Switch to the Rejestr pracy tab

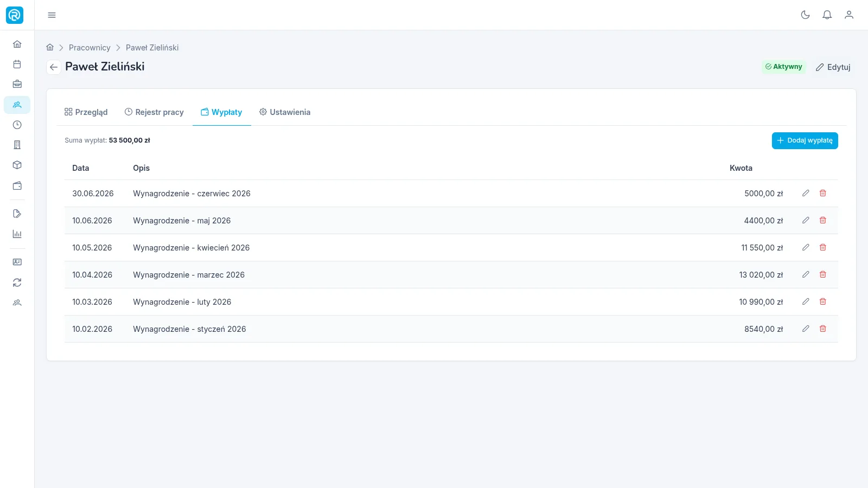(x=154, y=112)
